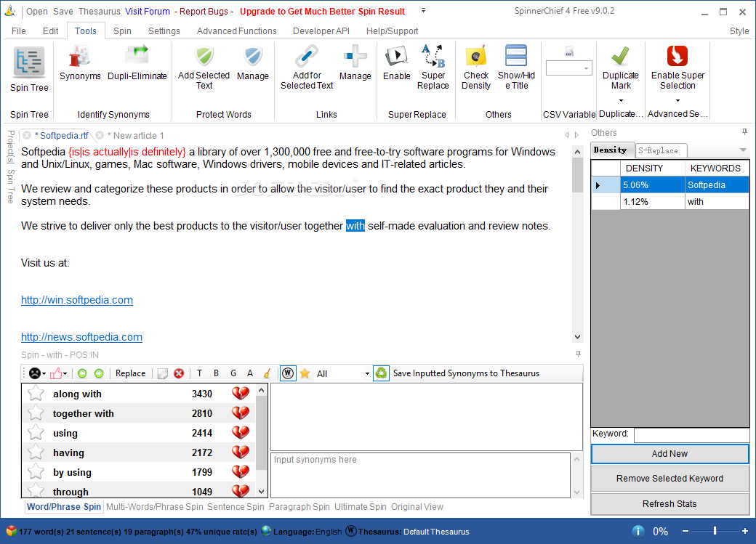
Task: Click Add for Selected Text link icon
Action: click(x=307, y=57)
